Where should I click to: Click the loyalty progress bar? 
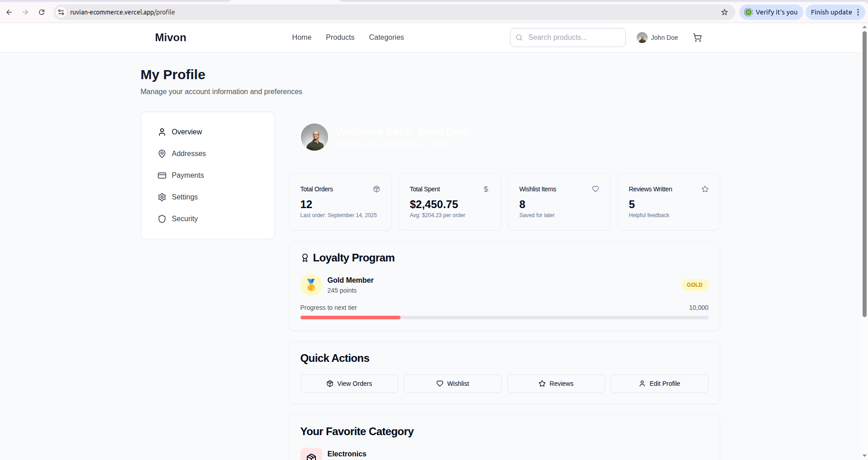505,318
